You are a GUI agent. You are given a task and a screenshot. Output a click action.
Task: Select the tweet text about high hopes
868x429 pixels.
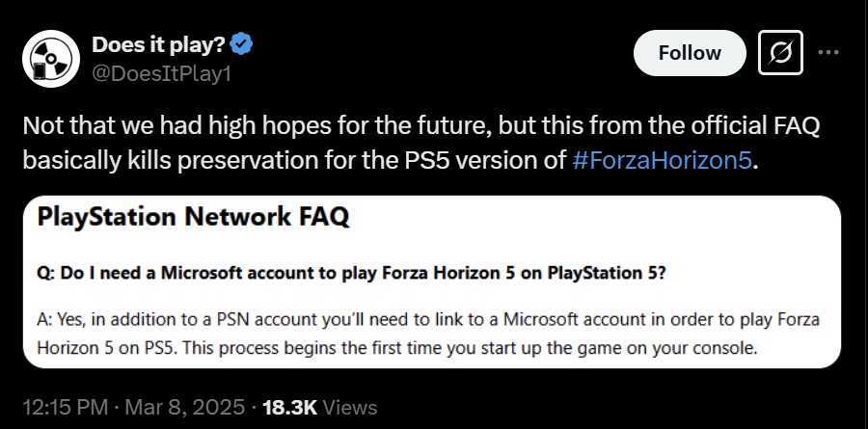tap(421, 143)
